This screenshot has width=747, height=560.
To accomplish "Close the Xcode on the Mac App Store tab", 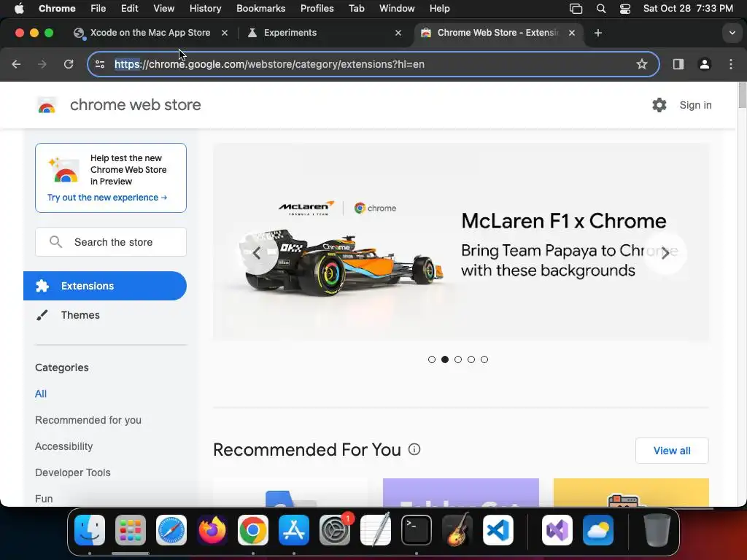I will point(225,33).
